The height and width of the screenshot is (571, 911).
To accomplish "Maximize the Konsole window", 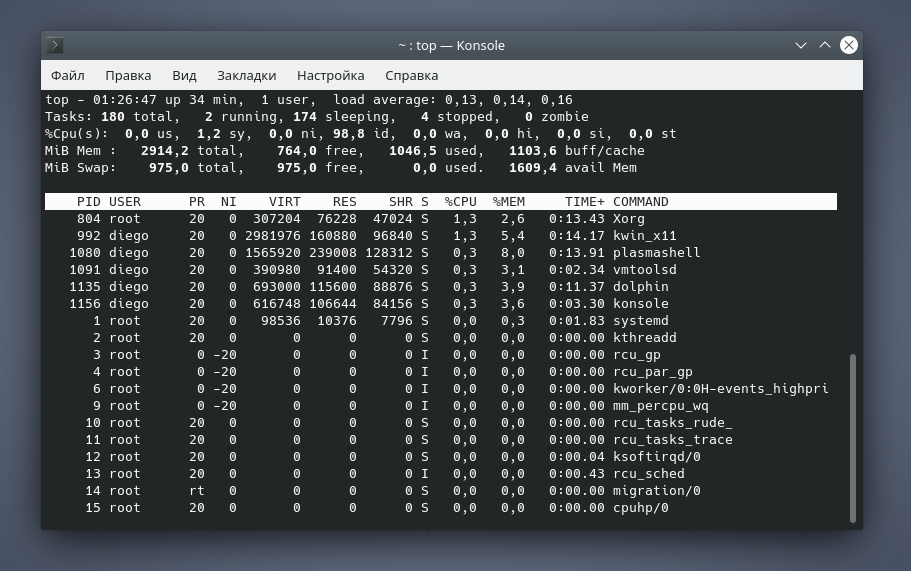I will pyautogui.click(x=825, y=45).
